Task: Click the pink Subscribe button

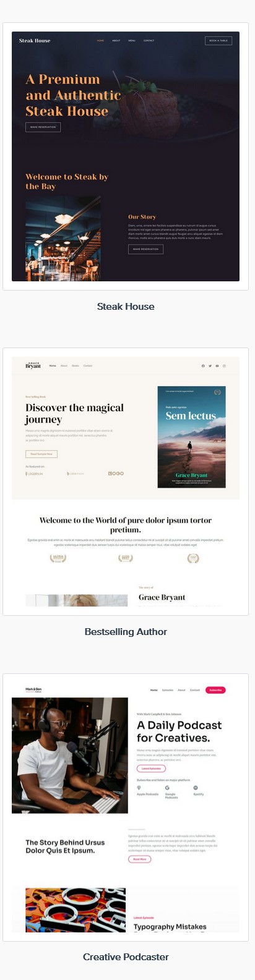Action: tap(215, 690)
